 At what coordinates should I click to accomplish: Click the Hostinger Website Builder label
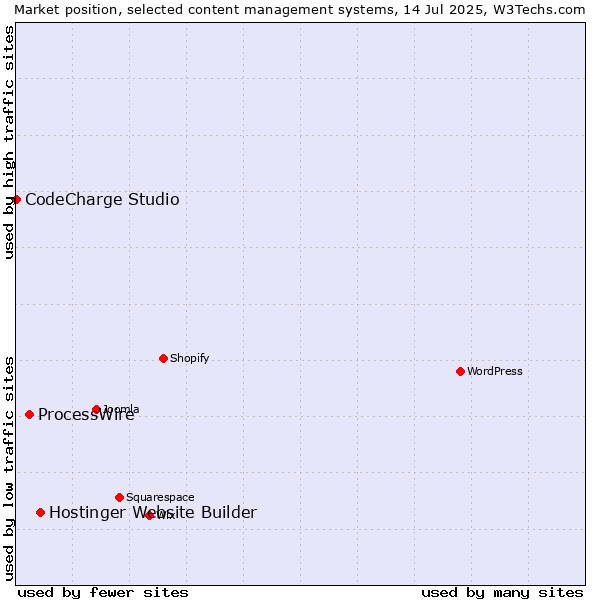click(153, 512)
